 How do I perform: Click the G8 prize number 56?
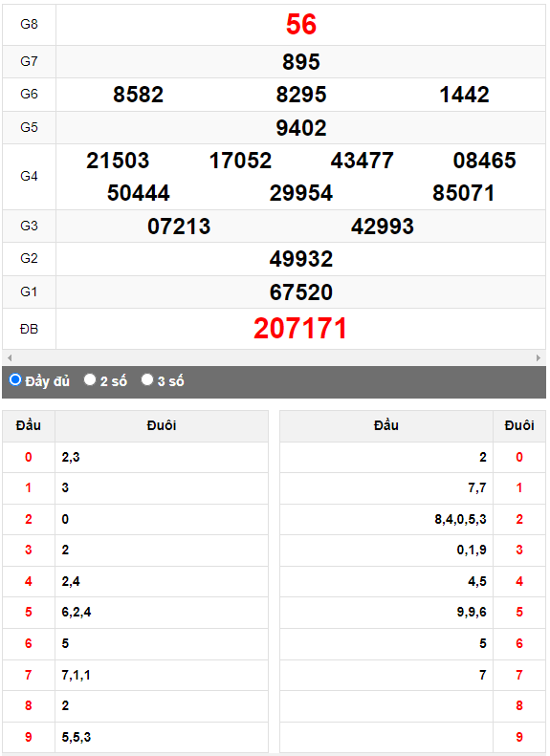301,24
